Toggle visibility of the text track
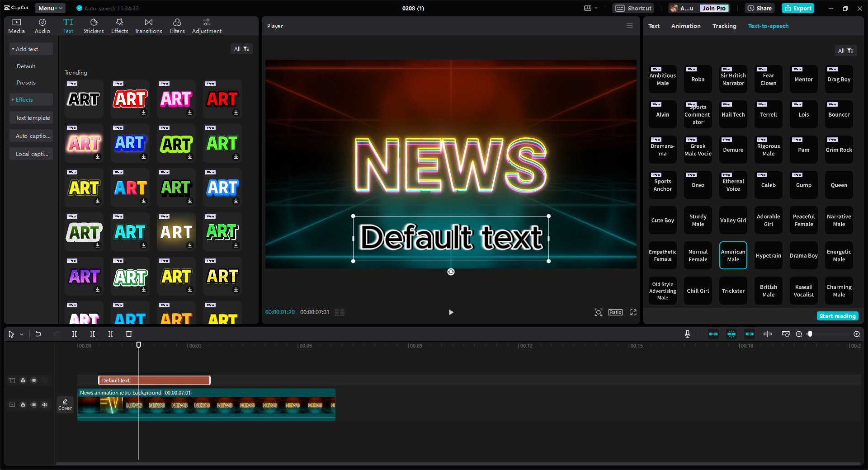 point(34,380)
